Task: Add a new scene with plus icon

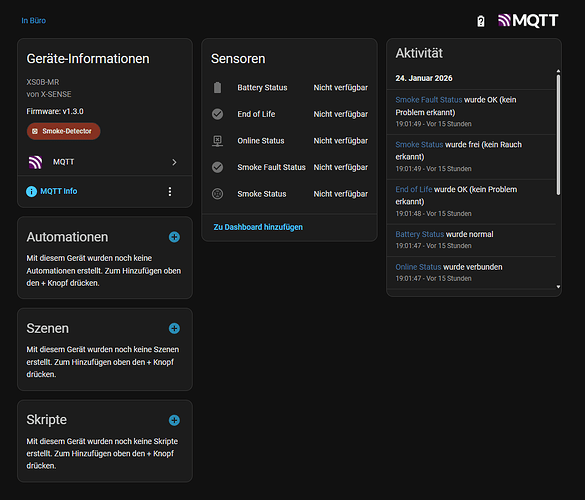Action: click(174, 328)
